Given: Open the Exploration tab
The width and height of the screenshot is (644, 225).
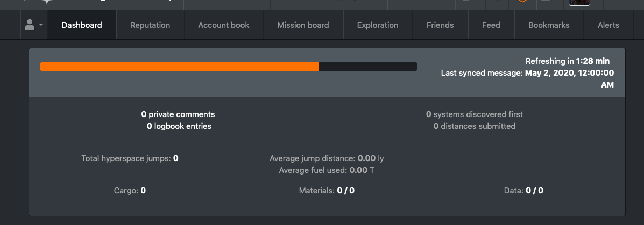Looking at the screenshot, I should 378,25.
